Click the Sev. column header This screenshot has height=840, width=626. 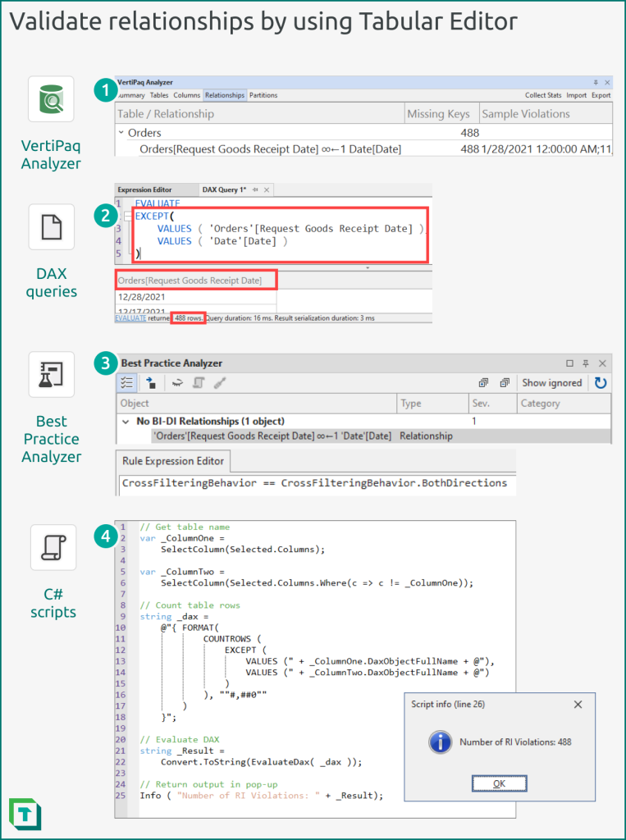(x=492, y=404)
